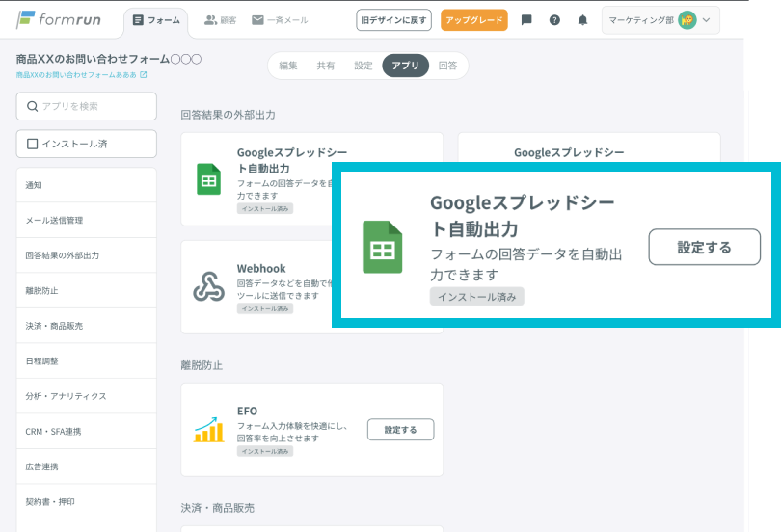Open the help question mark icon

[554, 20]
